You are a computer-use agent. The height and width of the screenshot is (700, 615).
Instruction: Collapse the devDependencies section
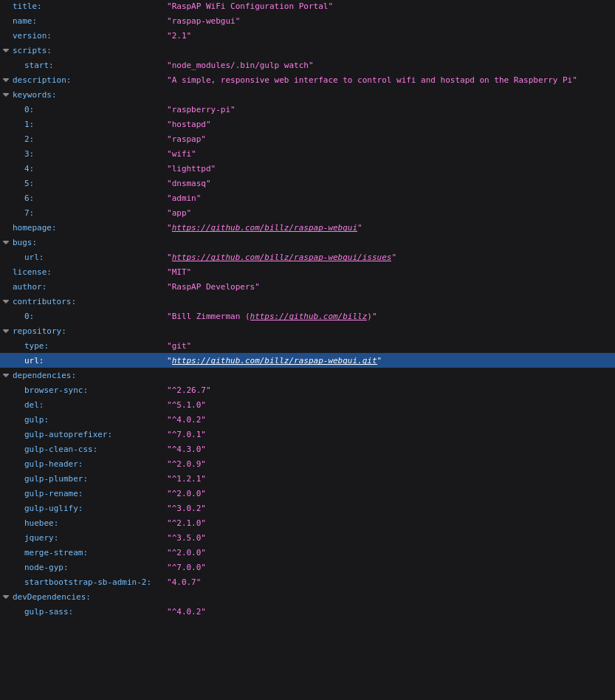[6, 597]
